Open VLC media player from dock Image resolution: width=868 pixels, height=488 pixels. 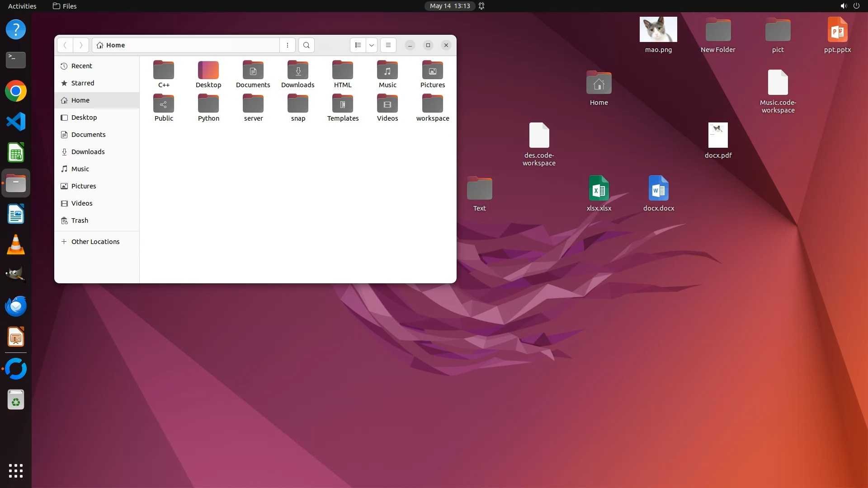tap(16, 244)
